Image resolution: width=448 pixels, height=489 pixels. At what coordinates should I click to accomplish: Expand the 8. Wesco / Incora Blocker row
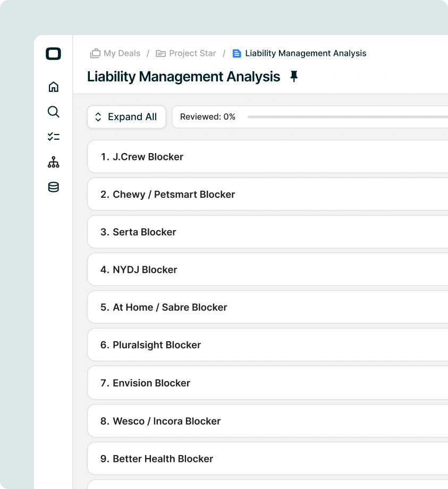pos(268,421)
